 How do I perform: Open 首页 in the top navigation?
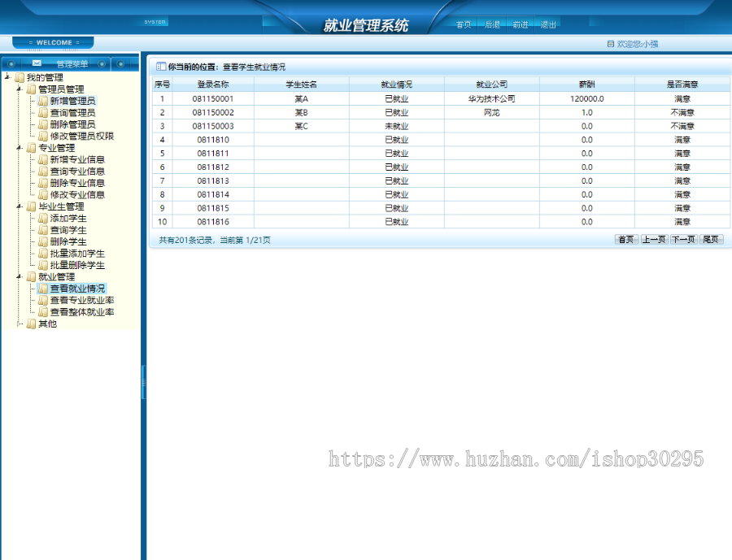[x=462, y=25]
